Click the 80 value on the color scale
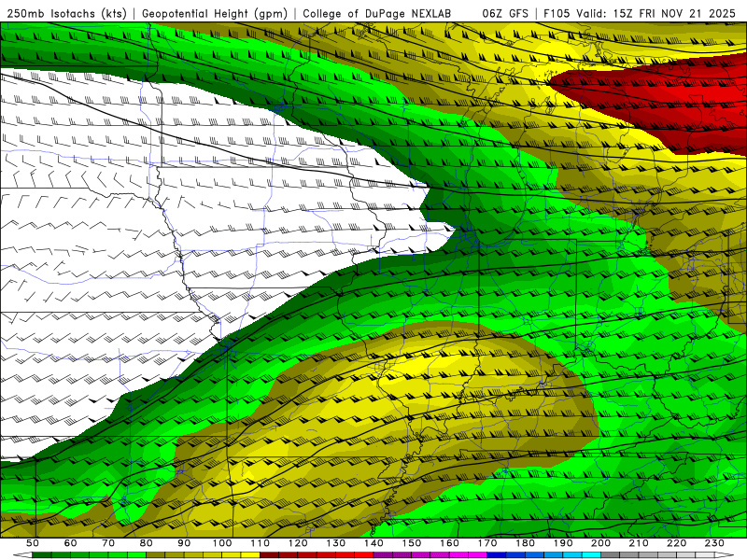Viewport: 747px width, 560px height. (147, 543)
